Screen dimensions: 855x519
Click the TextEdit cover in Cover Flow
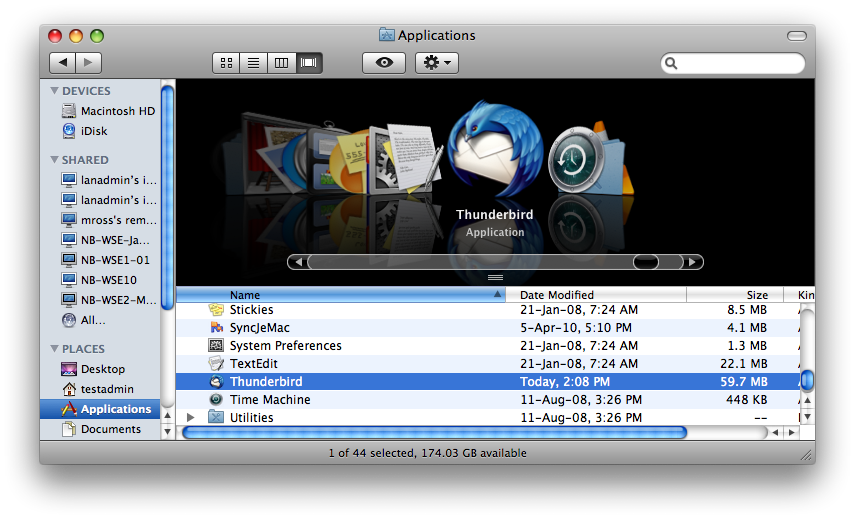[x=414, y=158]
